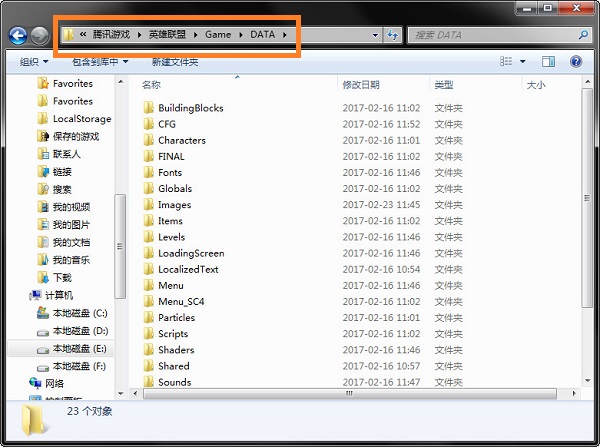The height and width of the screenshot is (447, 600).
Task: Select the Images folder icon
Action: tap(149, 205)
